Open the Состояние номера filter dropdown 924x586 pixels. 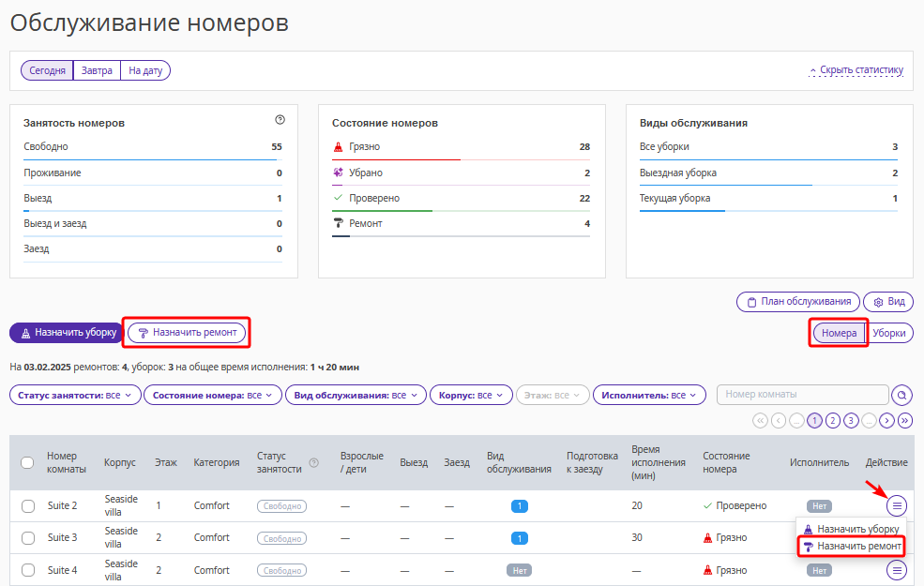point(213,396)
